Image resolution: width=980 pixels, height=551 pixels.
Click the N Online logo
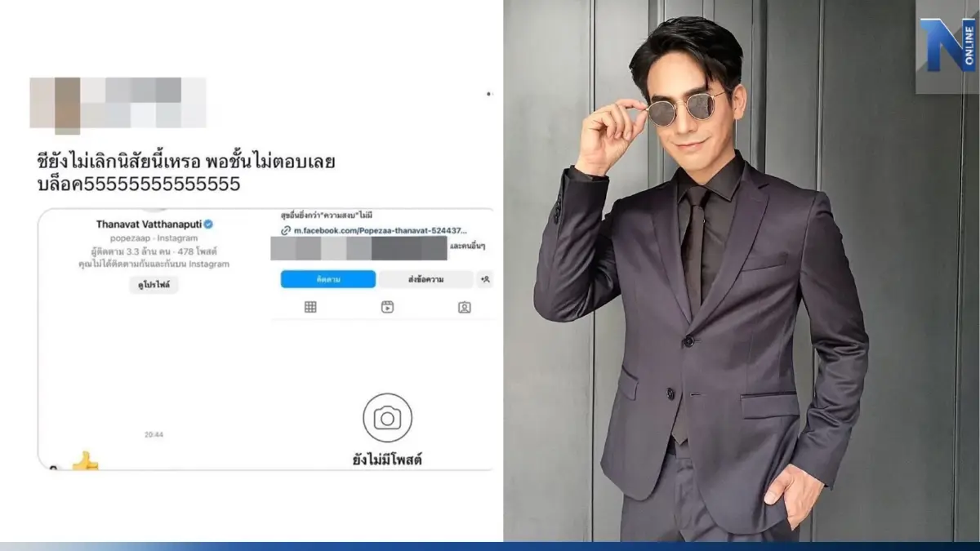[x=947, y=45]
